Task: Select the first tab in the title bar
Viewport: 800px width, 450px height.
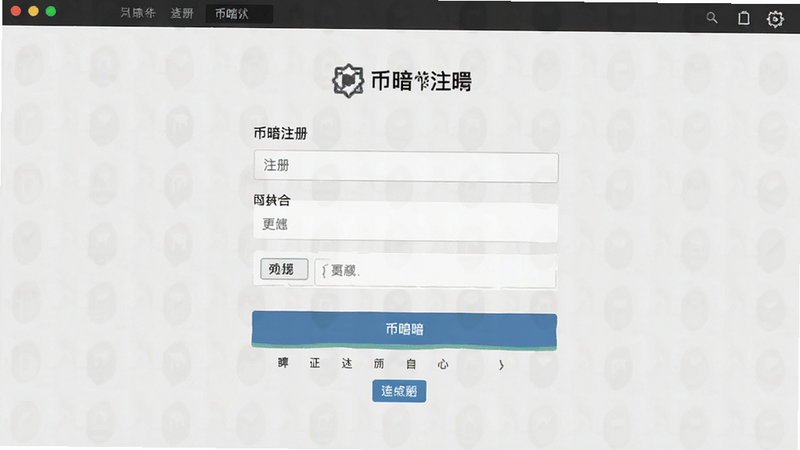Action: (x=138, y=13)
